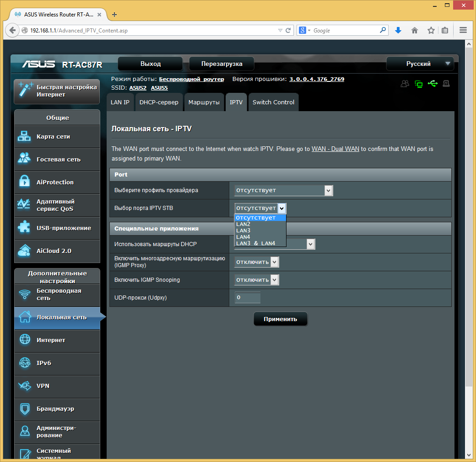The width and height of the screenshot is (476, 462).
Task: Close the ASUS Wireless Router tab
Action: click(99, 15)
